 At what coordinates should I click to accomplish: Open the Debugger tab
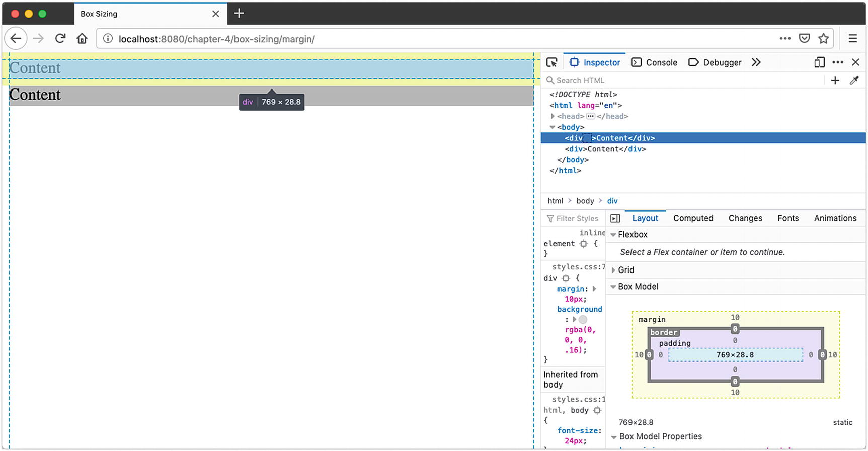pos(715,62)
